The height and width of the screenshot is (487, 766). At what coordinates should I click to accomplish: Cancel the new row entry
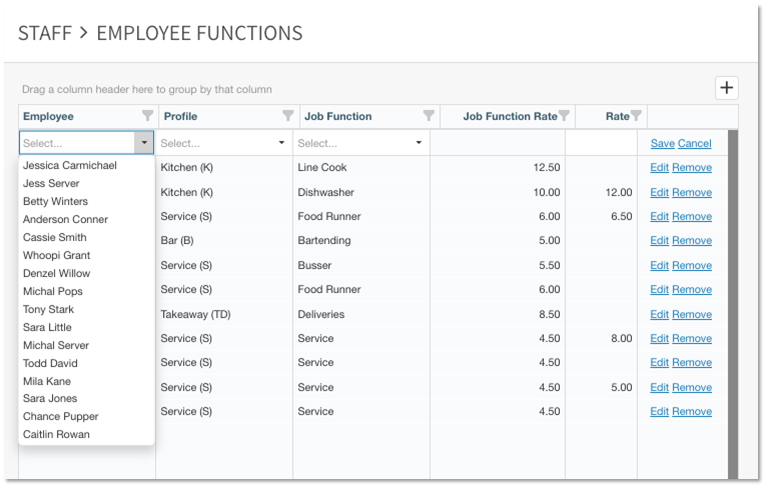pos(695,144)
